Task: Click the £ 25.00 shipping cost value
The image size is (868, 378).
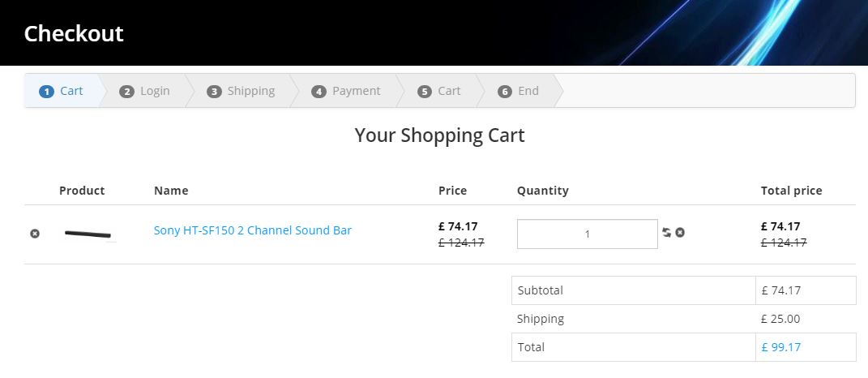Action: click(x=781, y=319)
